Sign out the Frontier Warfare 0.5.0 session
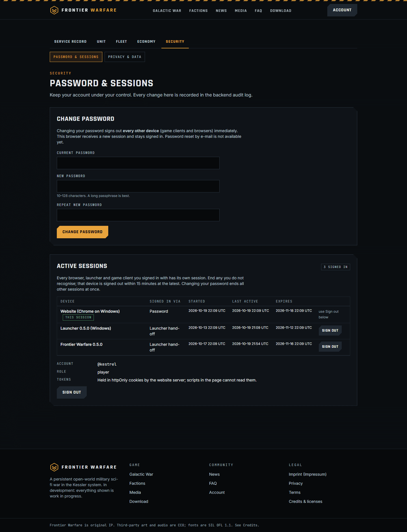This screenshot has width=407, height=532. coord(330,347)
